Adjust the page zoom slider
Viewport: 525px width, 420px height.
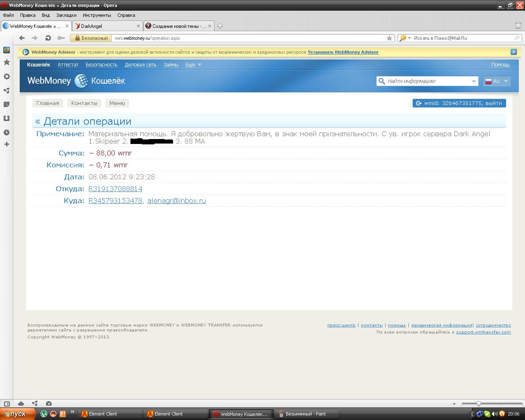(479, 404)
